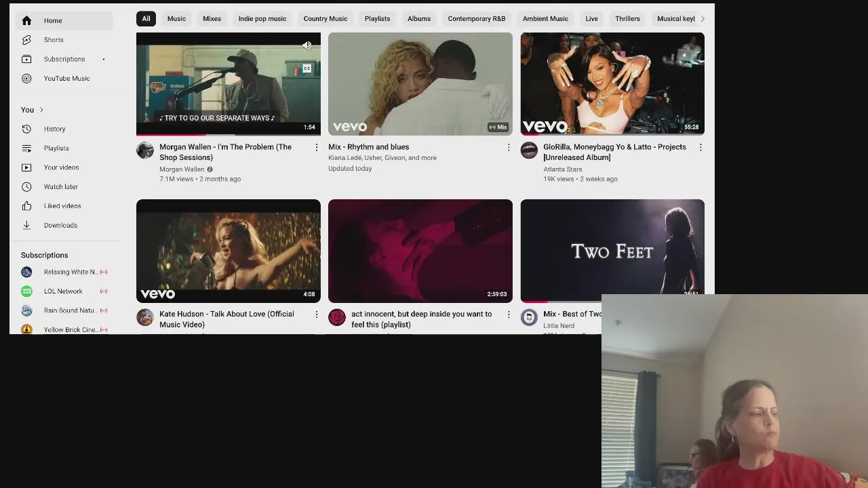Image resolution: width=868 pixels, height=488 pixels.
Task: Open the Playlists icon in sidebar
Action: pyautogui.click(x=26, y=148)
